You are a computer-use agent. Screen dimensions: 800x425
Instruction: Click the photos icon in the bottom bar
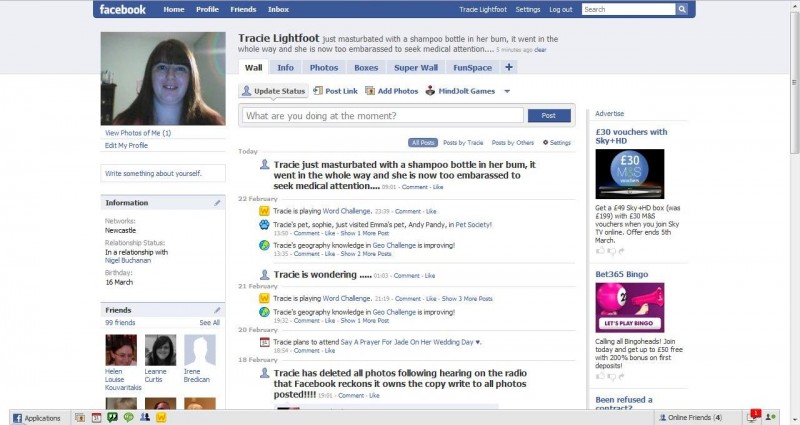[80, 417]
